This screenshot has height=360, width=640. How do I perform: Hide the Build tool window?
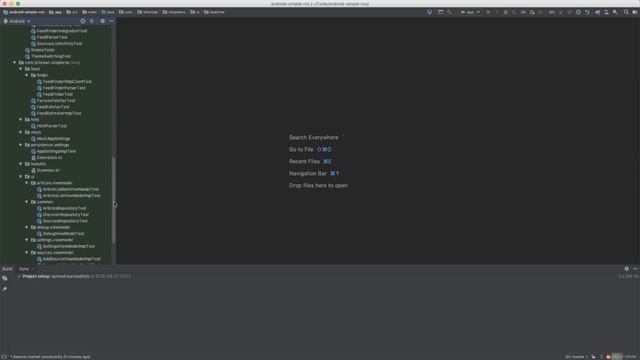tap(635, 269)
